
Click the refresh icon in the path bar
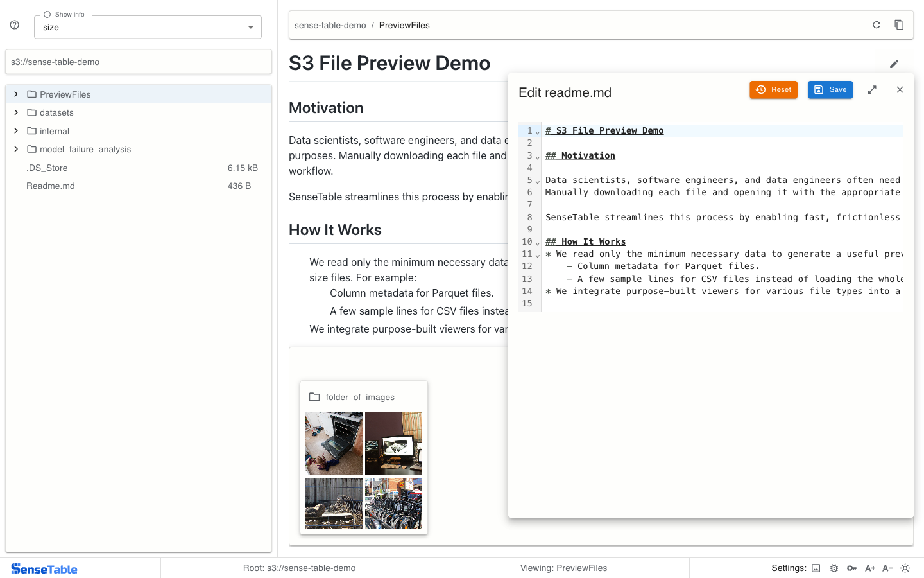point(877,25)
